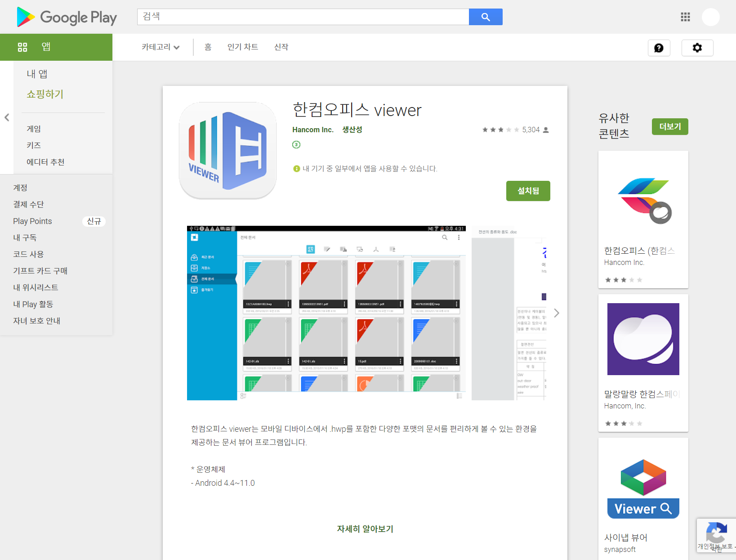Open 사이냅 뷰어 app card
The image size is (736, 560).
pos(643,499)
